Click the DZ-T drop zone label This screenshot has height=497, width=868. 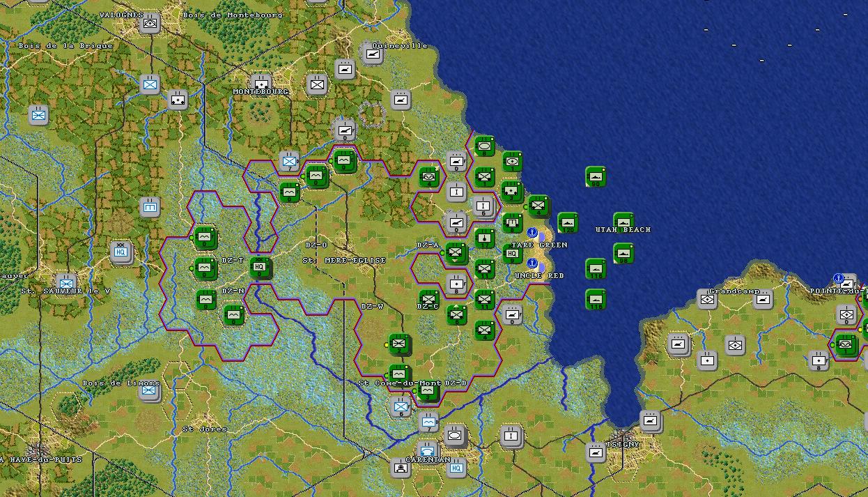[x=233, y=260]
